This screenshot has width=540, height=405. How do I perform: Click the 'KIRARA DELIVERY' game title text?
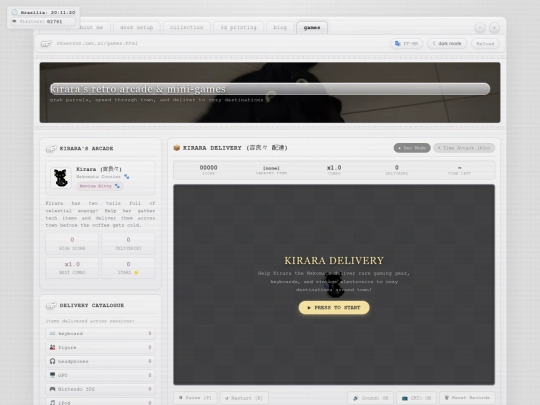(x=334, y=261)
